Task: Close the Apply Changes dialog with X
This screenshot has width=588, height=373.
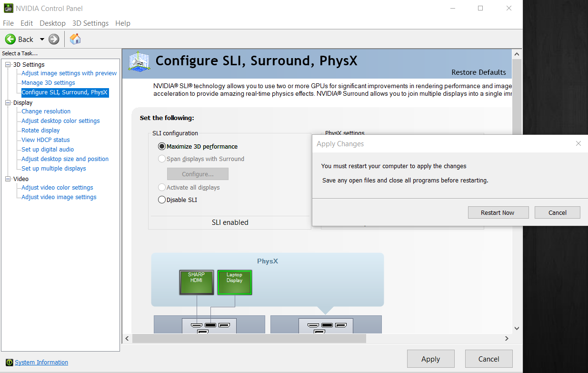Action: point(578,144)
